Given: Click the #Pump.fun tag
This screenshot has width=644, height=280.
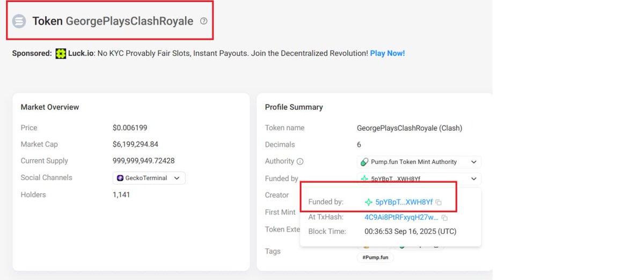Looking at the screenshot, I should click(375, 257).
